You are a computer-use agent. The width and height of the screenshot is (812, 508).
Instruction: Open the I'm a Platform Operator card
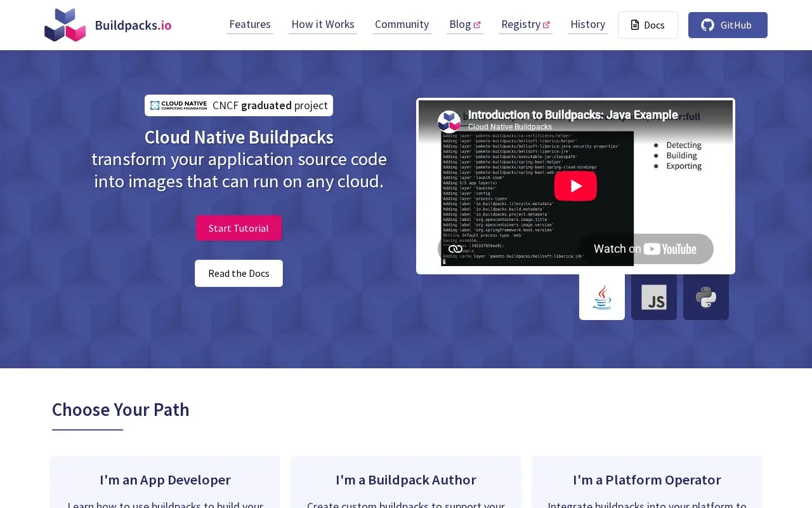tap(647, 482)
